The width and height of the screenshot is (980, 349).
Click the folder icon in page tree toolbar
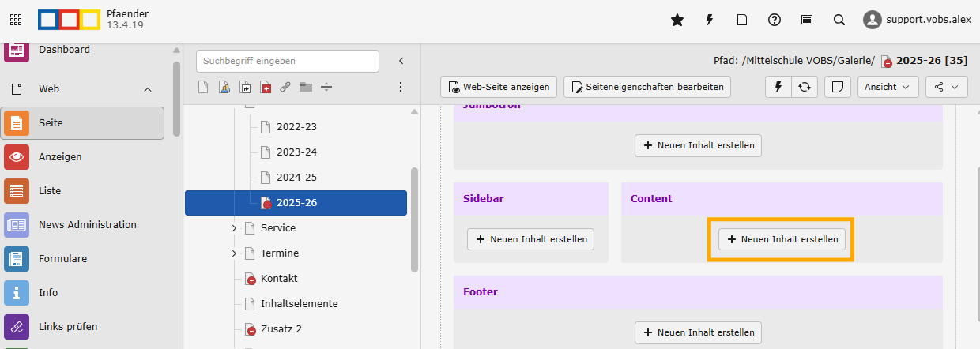click(x=306, y=87)
